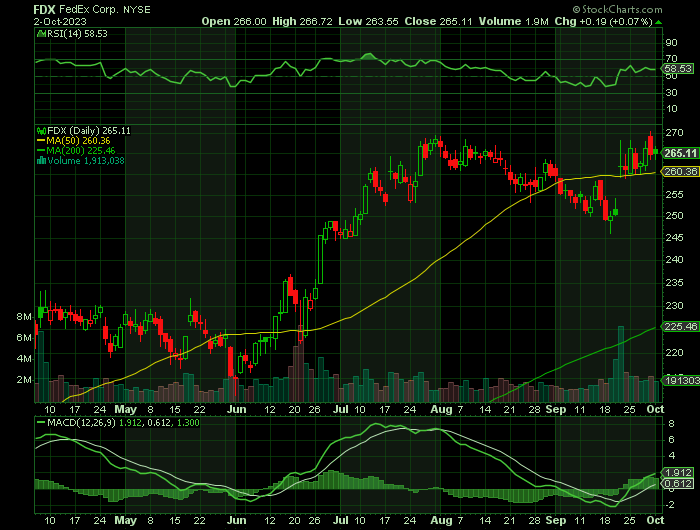700x530 pixels.
Task: Click the NYSE exchange label
Action: (x=137, y=9)
